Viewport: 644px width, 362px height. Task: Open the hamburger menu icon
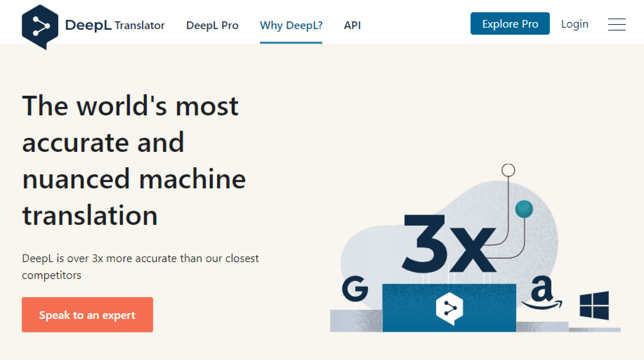pyautogui.click(x=616, y=24)
